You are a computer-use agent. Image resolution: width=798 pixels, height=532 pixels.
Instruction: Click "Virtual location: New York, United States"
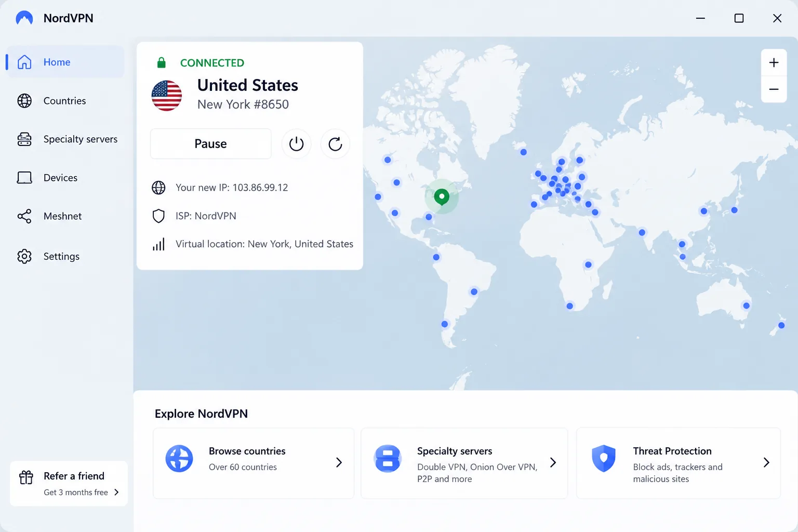click(x=264, y=244)
